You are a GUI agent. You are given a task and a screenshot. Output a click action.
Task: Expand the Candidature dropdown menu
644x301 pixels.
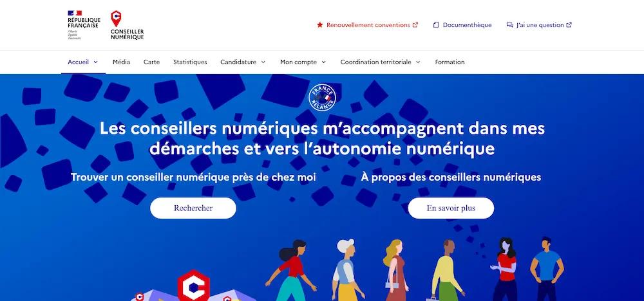pos(243,62)
